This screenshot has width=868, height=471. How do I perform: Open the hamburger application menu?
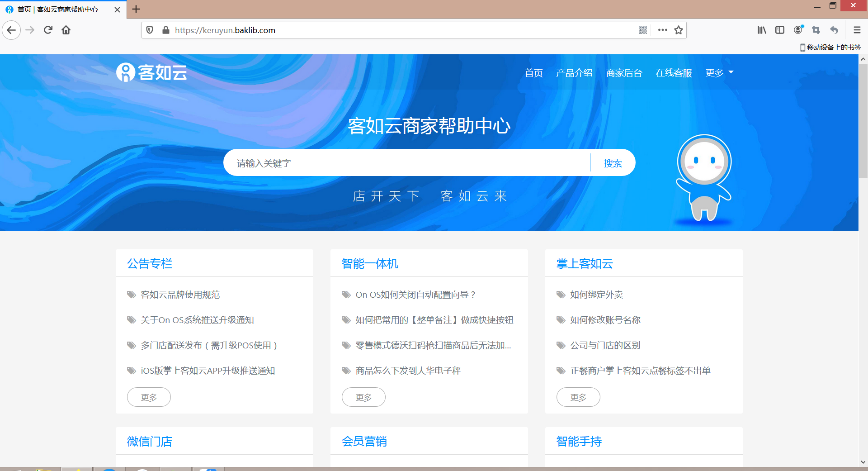coord(857,30)
